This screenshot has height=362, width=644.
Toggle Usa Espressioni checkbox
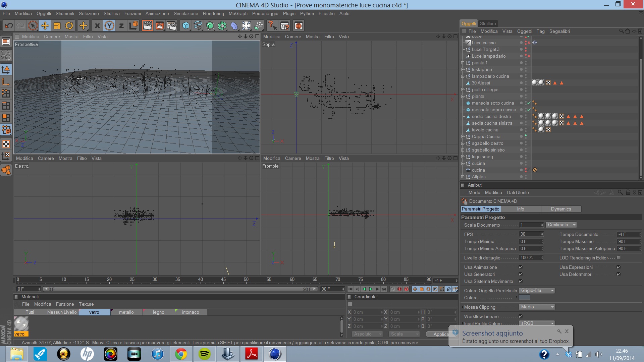click(x=619, y=267)
